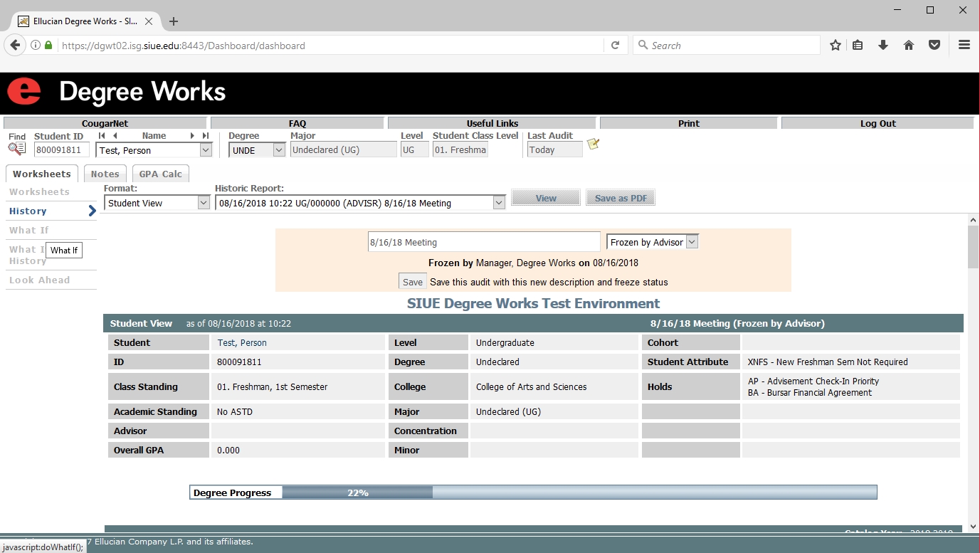Select What If in left sidebar

[x=29, y=230]
